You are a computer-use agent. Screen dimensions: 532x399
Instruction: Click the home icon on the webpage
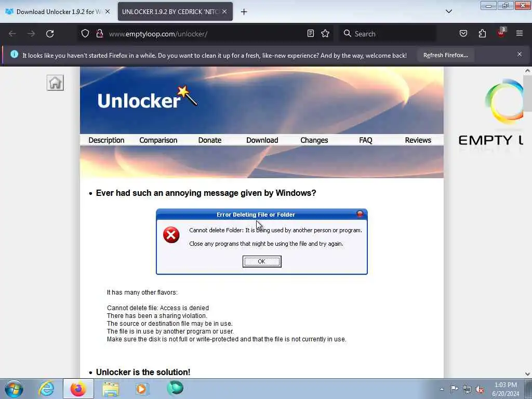pos(55,83)
